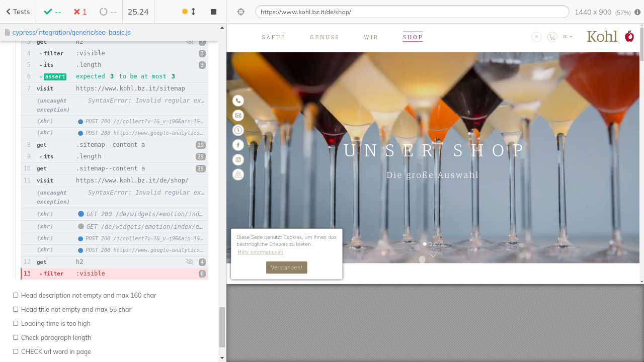The height and width of the screenshot is (362, 644).
Task: Expand 'Loading time is too high' test
Action: pos(56,323)
